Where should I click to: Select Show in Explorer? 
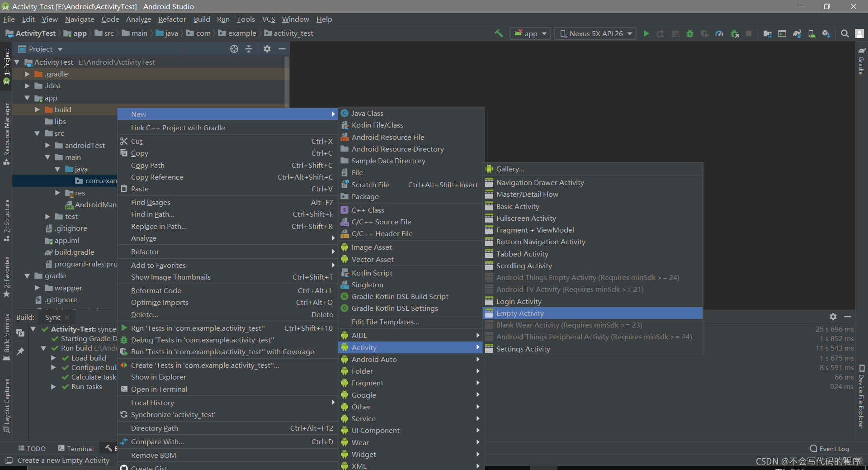[x=227, y=377]
